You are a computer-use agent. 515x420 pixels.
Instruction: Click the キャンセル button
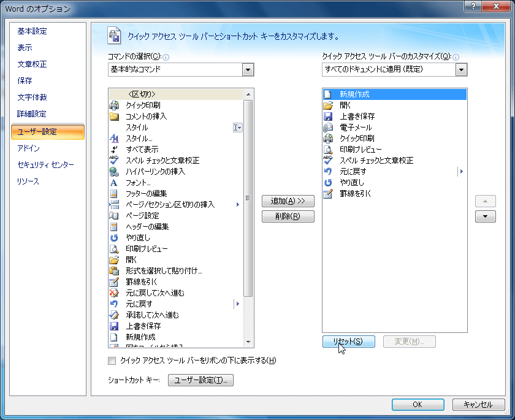[x=478, y=405]
